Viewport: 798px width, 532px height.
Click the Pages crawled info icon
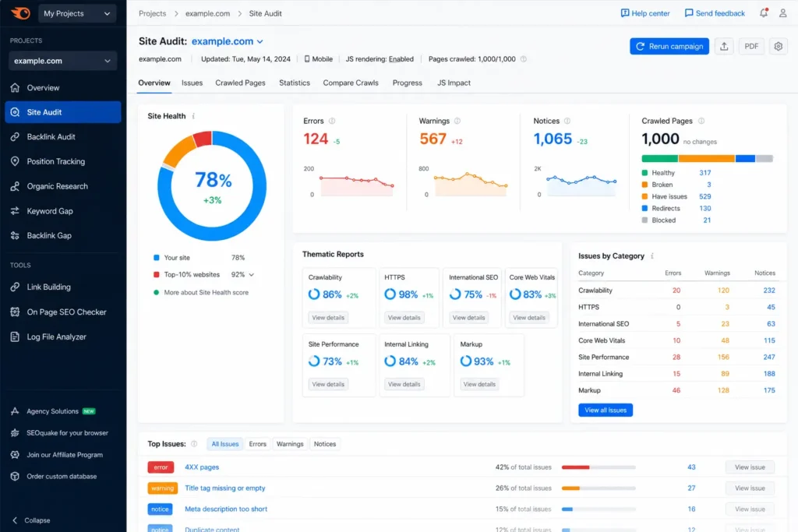[523, 59]
